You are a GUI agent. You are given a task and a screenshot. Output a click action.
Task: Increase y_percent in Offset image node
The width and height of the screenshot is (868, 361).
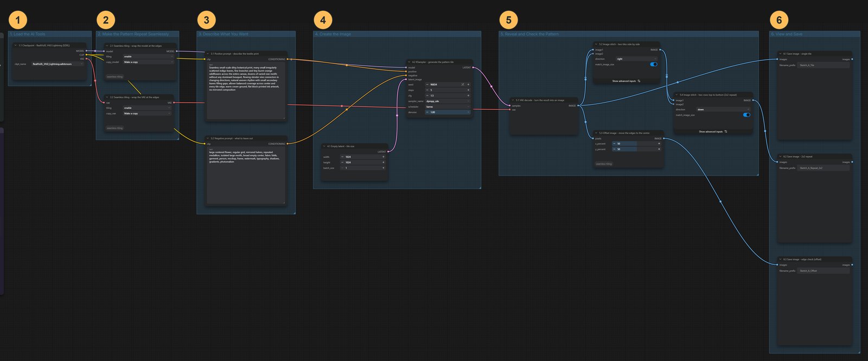pos(659,149)
